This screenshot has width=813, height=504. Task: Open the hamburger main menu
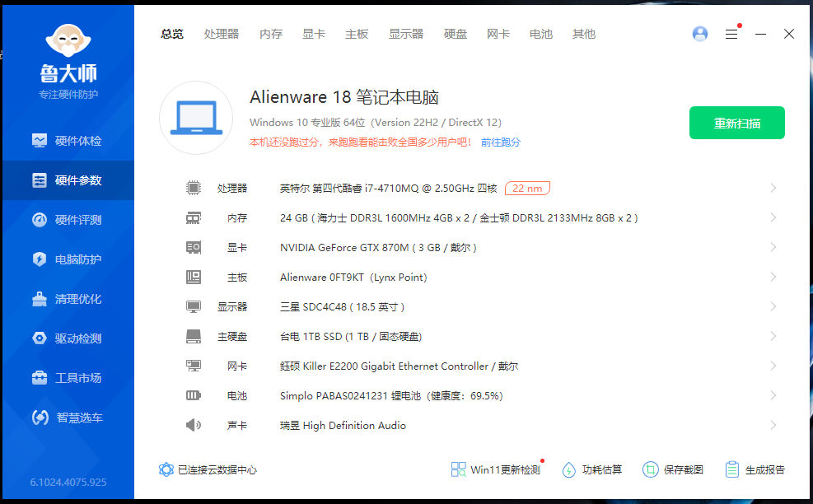click(x=731, y=34)
